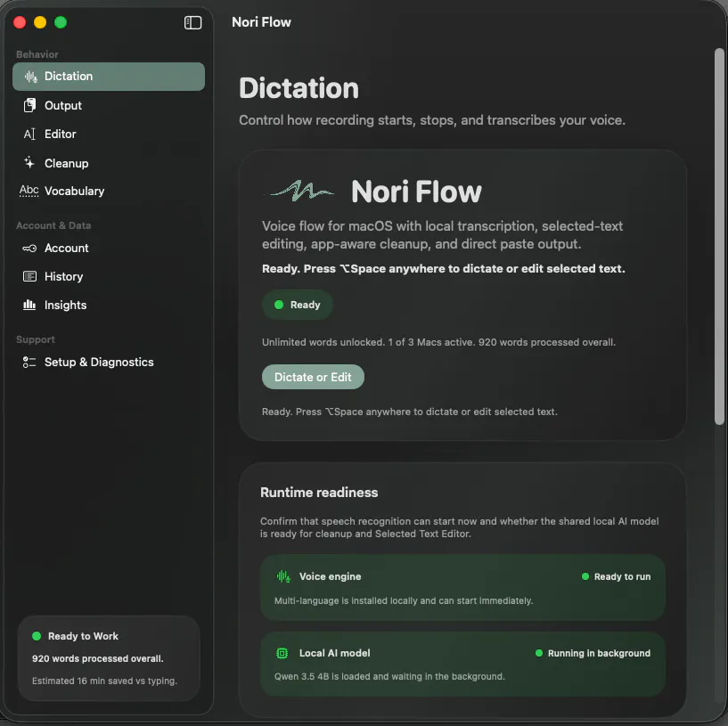Screen dimensions: 728x726
Task: Click green dot beside Ready to Work
Action: point(37,636)
